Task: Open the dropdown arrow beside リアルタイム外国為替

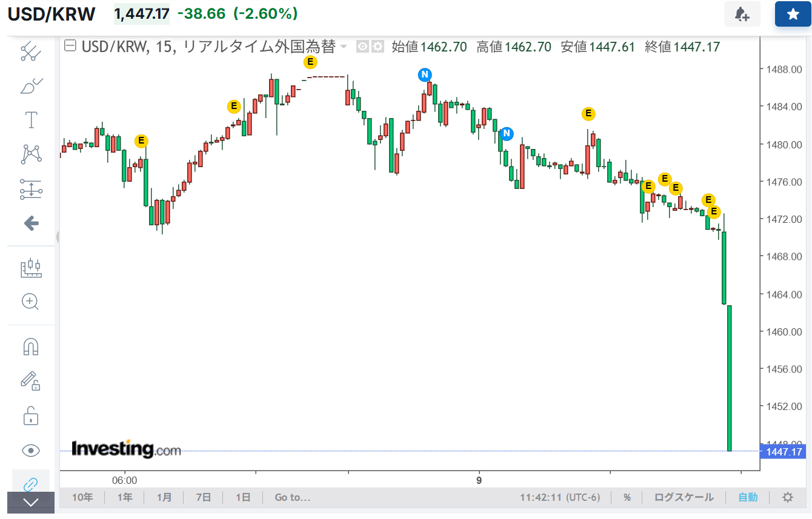Action: point(344,47)
